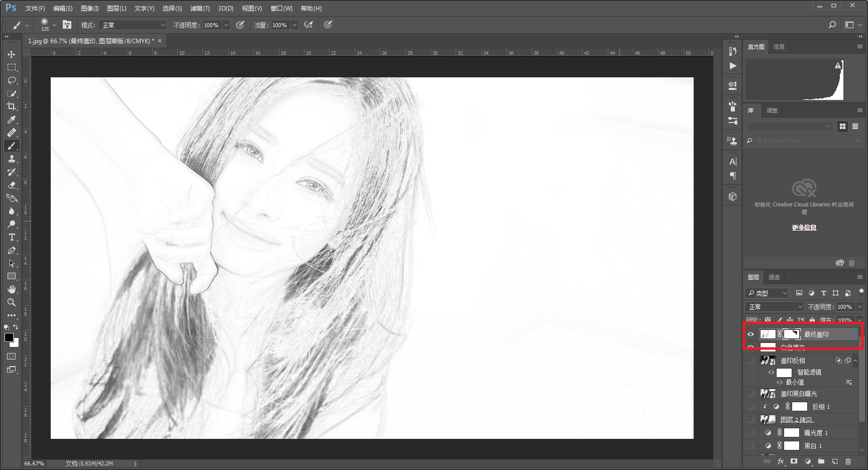
Task: Select the Crop tool
Action: tap(12, 106)
